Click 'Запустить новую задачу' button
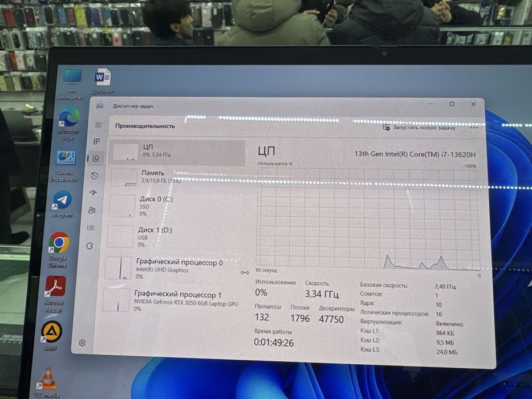Screen dimensions: 532x399 [x=419, y=128]
